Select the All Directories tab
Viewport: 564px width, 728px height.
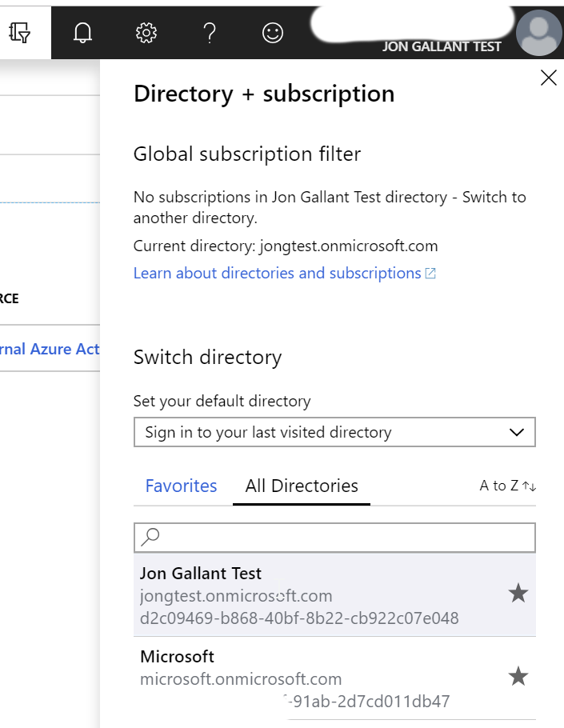pos(302,486)
